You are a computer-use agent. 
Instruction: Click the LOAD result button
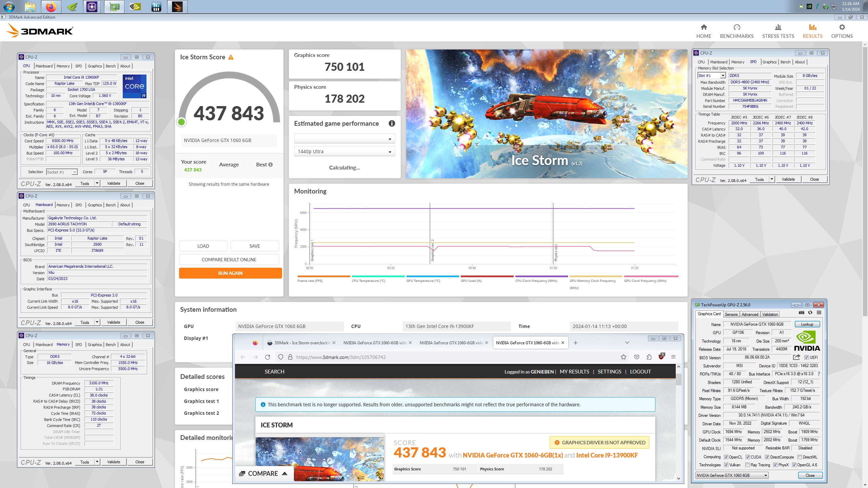pos(203,246)
